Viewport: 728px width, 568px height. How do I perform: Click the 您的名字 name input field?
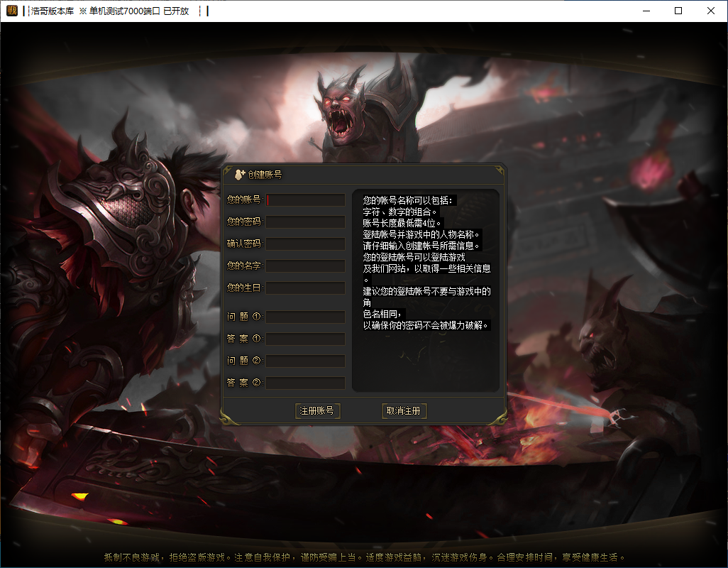coord(305,266)
